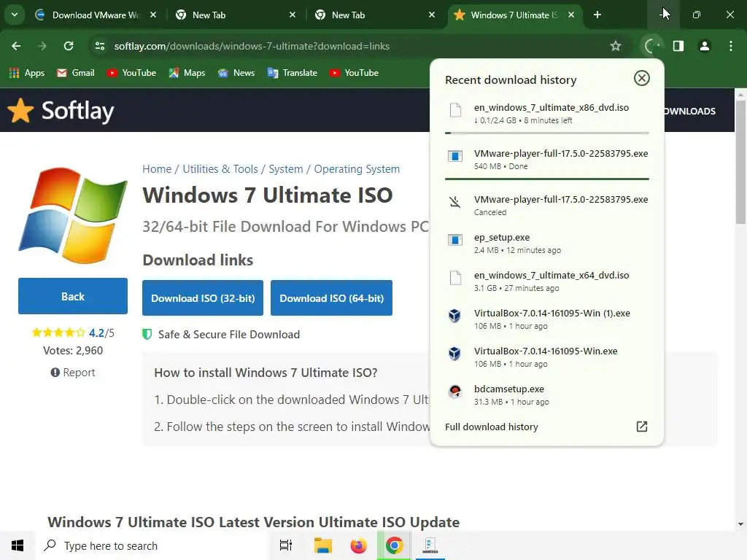Open Full download history
This screenshot has width=747, height=560.
click(547, 427)
